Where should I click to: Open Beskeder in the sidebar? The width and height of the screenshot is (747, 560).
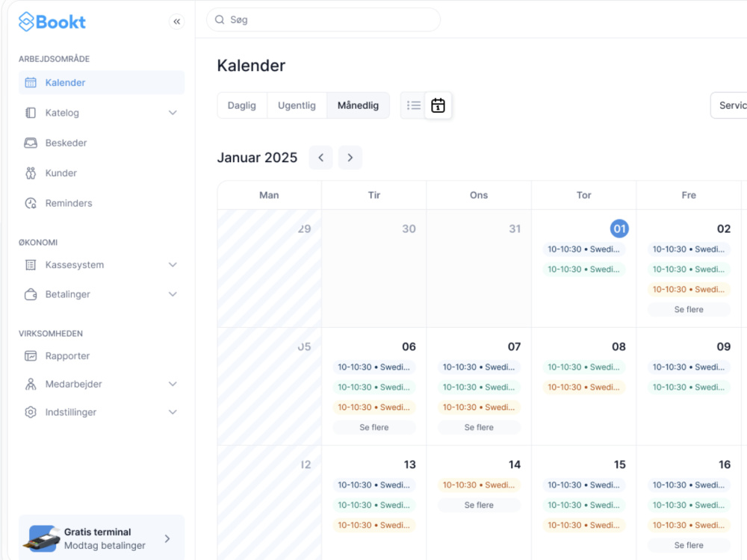pyautogui.click(x=102, y=143)
